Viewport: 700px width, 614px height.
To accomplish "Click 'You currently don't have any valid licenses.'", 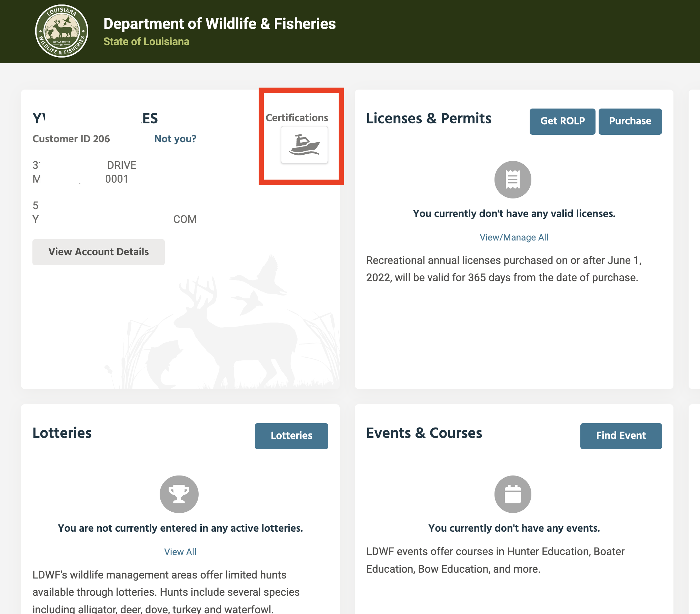I will [514, 214].
